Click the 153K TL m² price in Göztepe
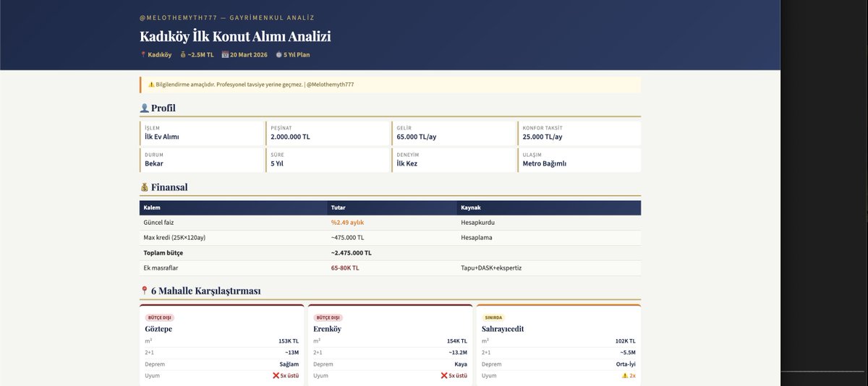The height and width of the screenshot is (386, 868). (x=289, y=341)
